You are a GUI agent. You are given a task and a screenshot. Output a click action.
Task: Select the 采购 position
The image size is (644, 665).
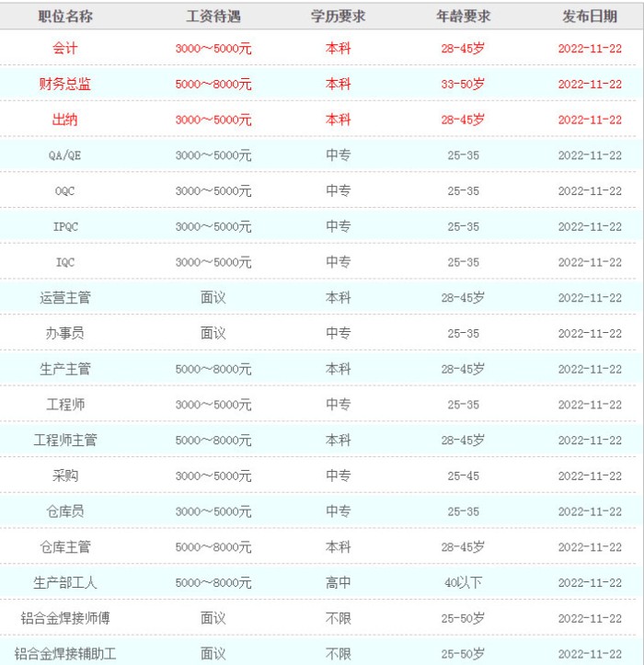(x=65, y=476)
